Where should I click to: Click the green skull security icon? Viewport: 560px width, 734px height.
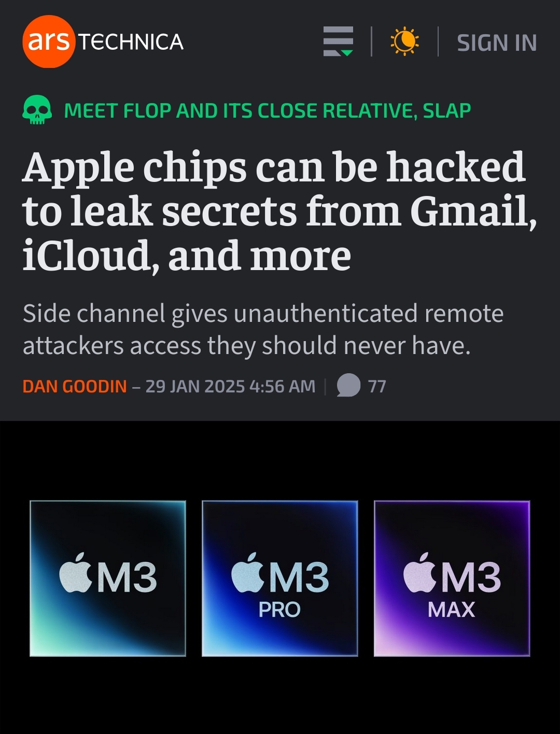[37, 110]
